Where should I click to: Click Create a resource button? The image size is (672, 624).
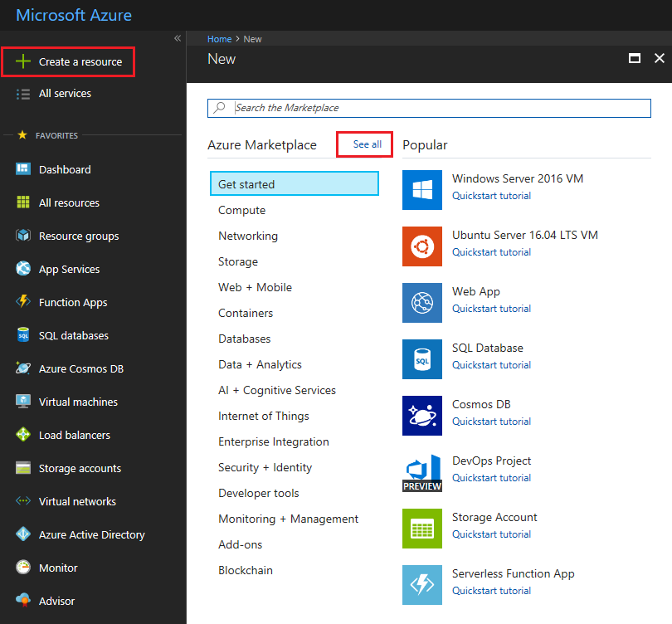(x=69, y=61)
